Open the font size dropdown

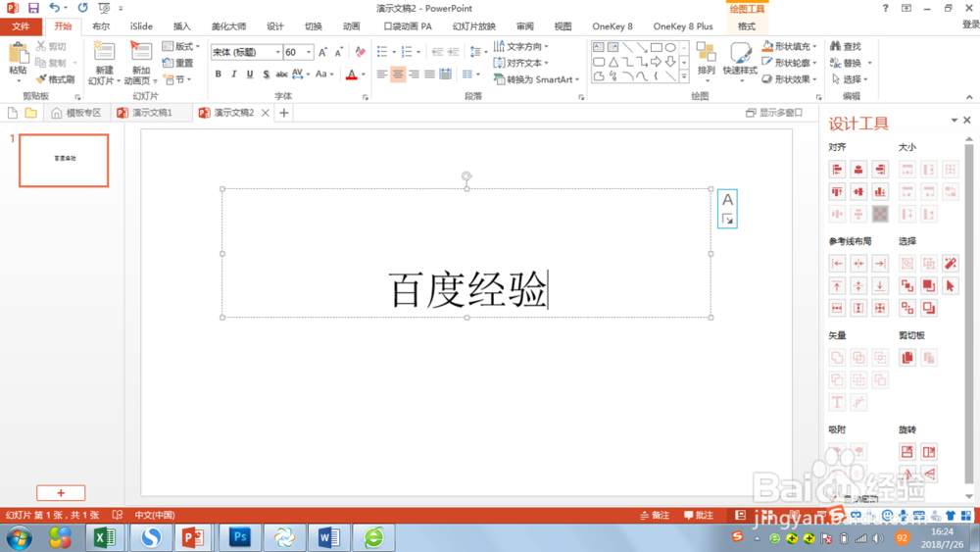tap(309, 53)
